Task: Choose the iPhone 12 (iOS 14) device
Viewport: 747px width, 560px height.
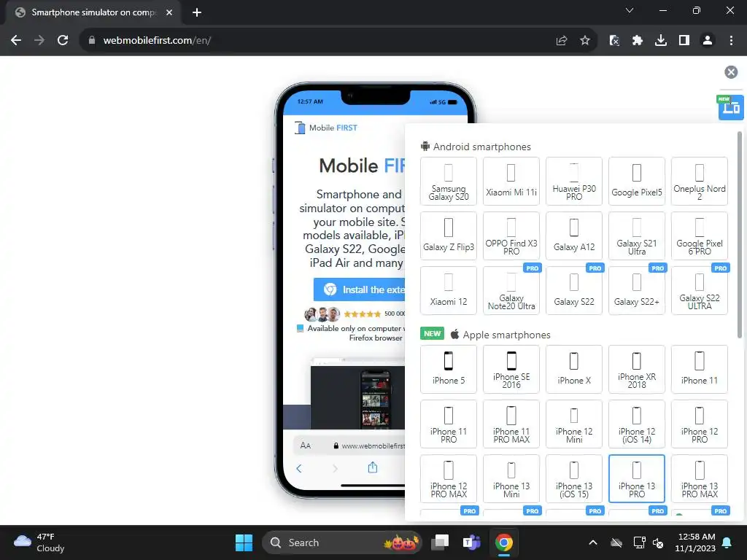Action: (x=636, y=424)
